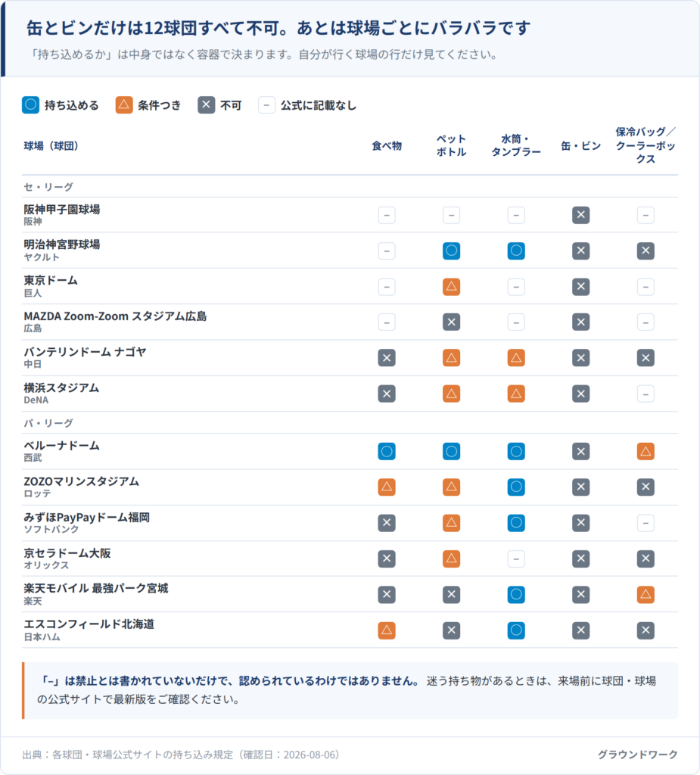The height and width of the screenshot is (775, 700).
Task: Click 楽天モバイル 最強パーク宮城 row name
Action: pyautogui.click(x=96, y=588)
